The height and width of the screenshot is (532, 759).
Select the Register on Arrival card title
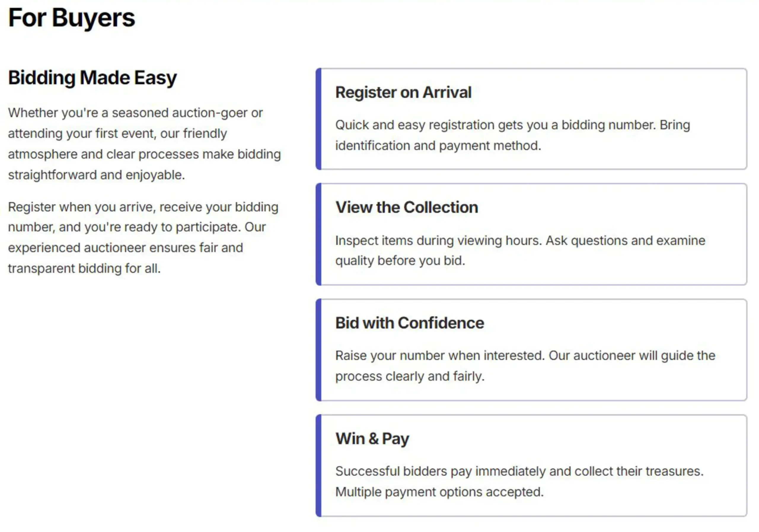[x=403, y=92]
